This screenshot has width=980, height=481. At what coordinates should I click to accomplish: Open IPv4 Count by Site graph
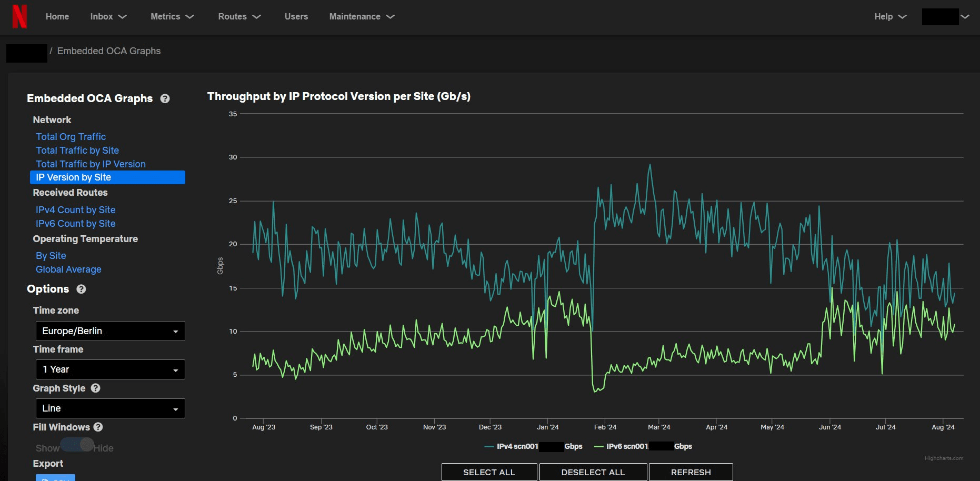pyautogui.click(x=75, y=210)
